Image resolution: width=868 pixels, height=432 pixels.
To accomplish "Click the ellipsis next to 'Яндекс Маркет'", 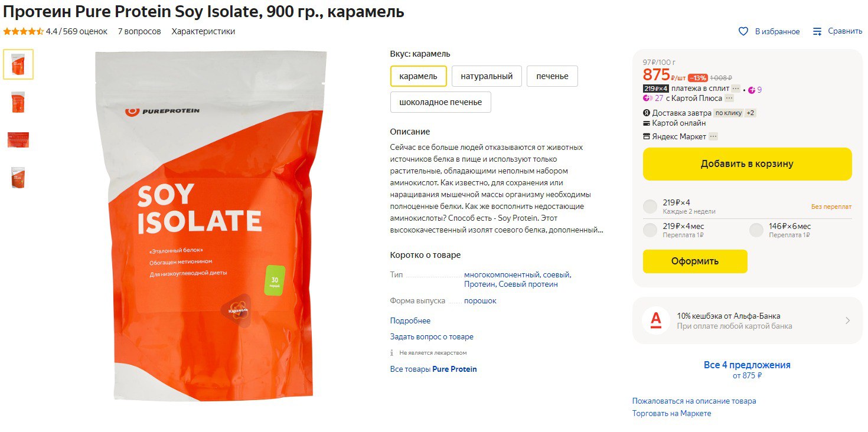I will pos(713,136).
